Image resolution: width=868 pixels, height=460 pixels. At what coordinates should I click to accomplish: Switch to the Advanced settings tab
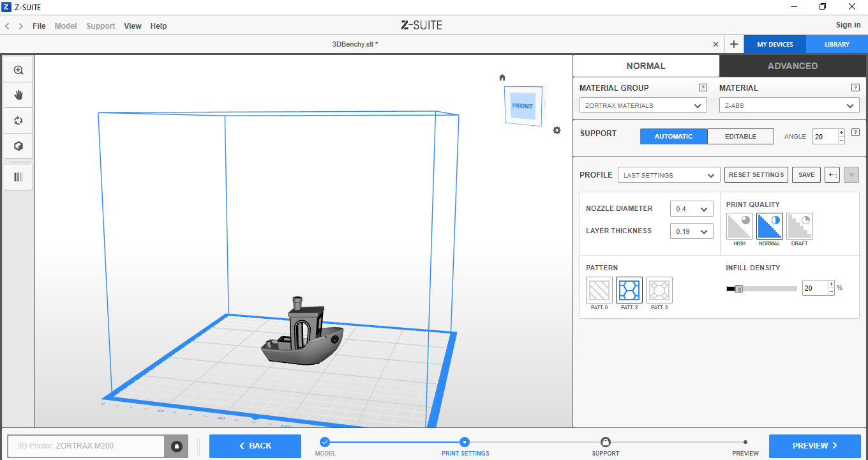click(793, 66)
